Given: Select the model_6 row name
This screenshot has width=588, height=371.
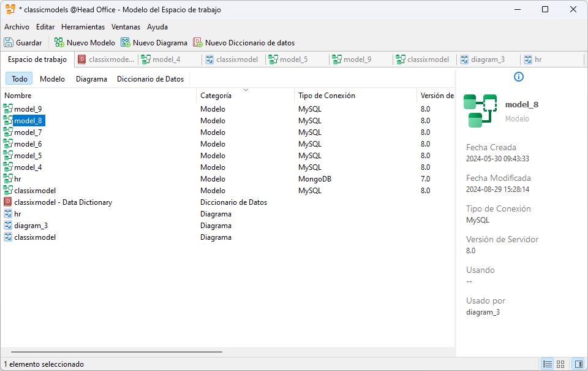Looking at the screenshot, I should pyautogui.click(x=28, y=144).
